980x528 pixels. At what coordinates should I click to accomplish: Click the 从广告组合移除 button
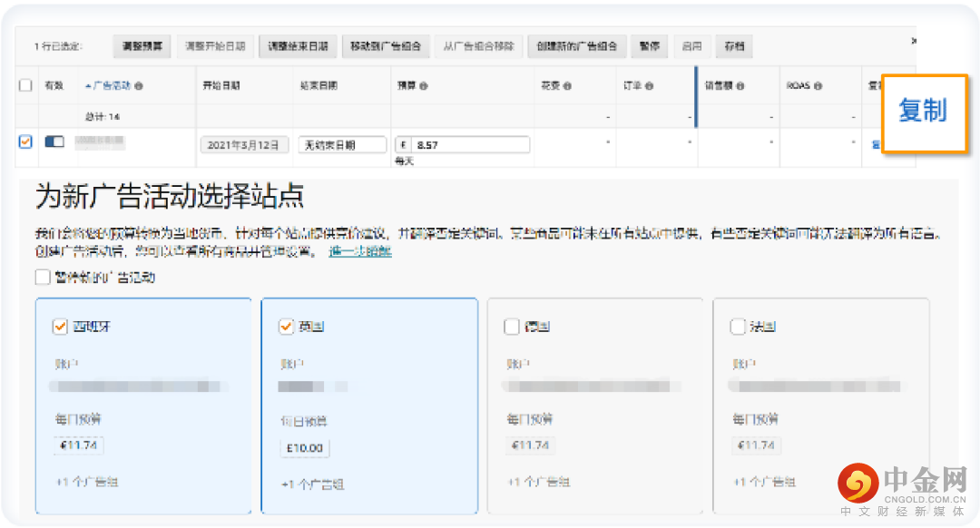479,46
